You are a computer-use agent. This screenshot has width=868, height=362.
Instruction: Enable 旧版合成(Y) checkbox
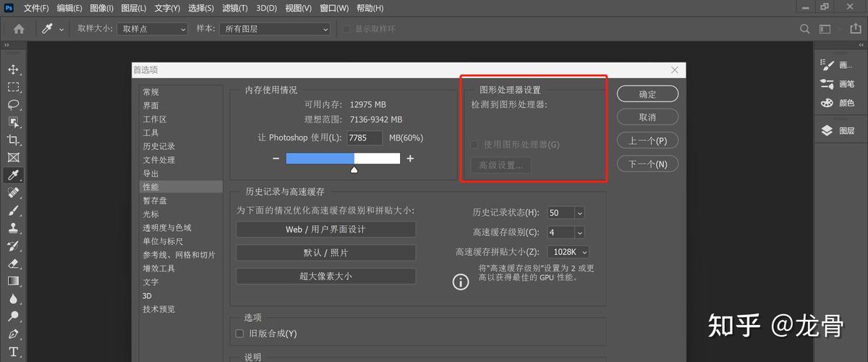tap(240, 334)
